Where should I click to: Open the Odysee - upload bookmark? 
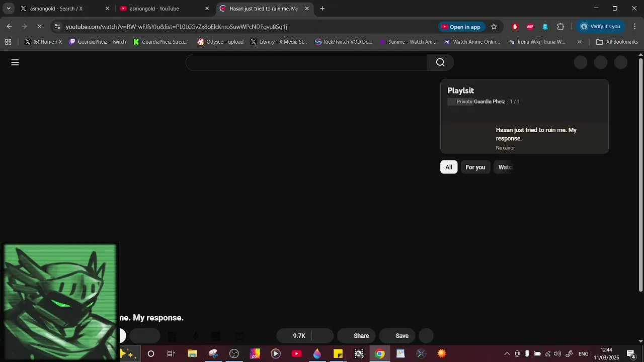[220, 42]
